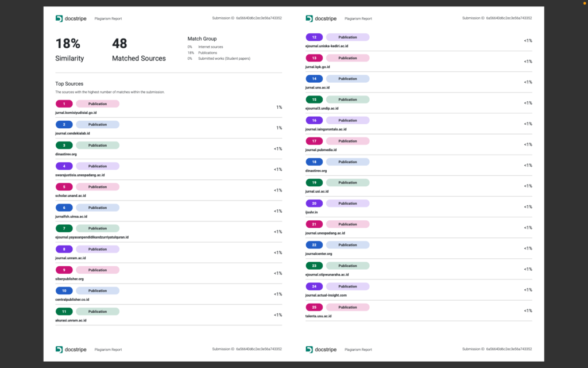The image size is (588, 368).
Task: Click the 48 Matched Sources count
Action: point(139,49)
